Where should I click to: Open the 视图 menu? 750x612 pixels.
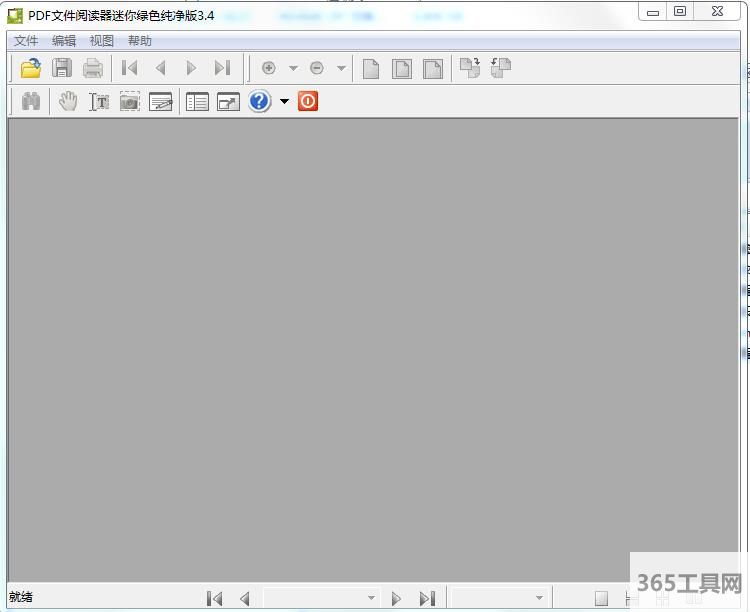(102, 41)
